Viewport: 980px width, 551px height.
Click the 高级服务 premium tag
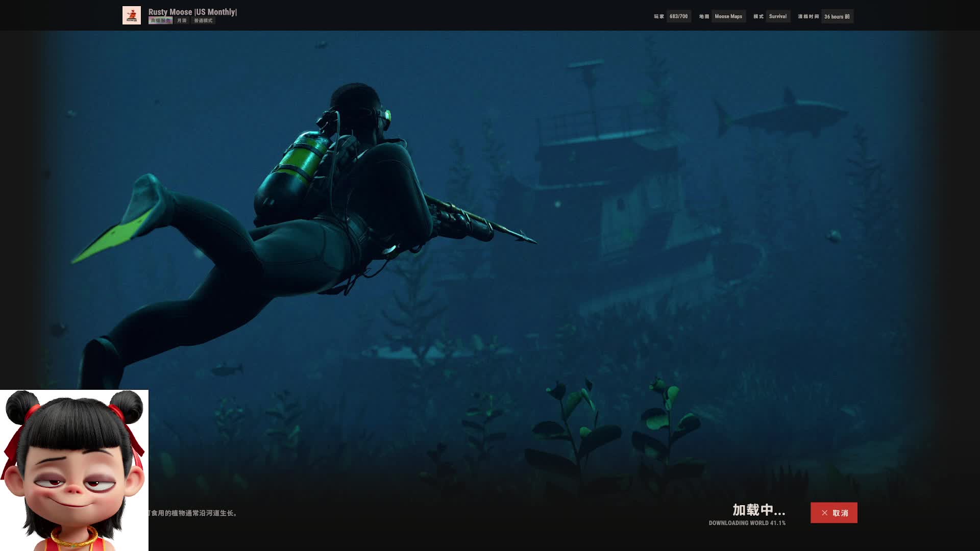(160, 21)
